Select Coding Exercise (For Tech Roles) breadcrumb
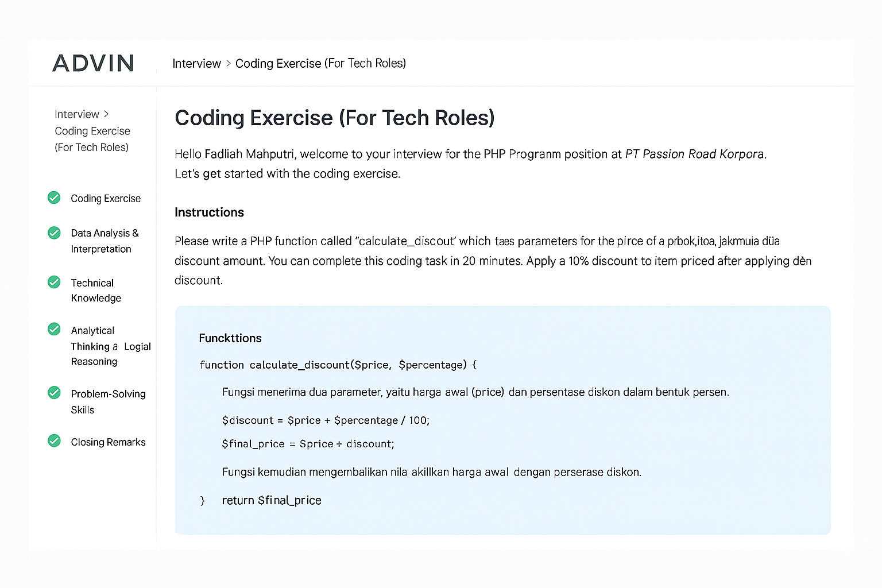Viewport: 882px width, 588px height. [x=320, y=63]
